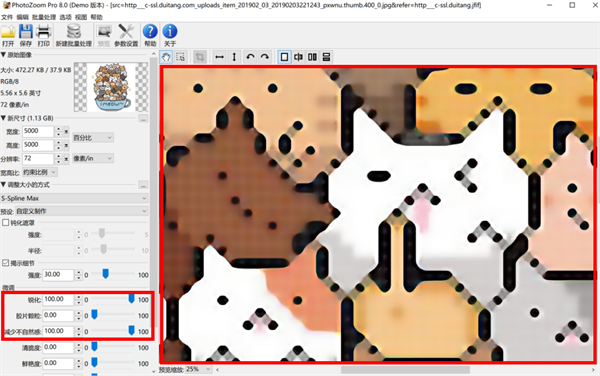The width and height of the screenshot is (600, 376).
Task: Collapse the 调整大小的方式 section
Action: (x=3, y=185)
